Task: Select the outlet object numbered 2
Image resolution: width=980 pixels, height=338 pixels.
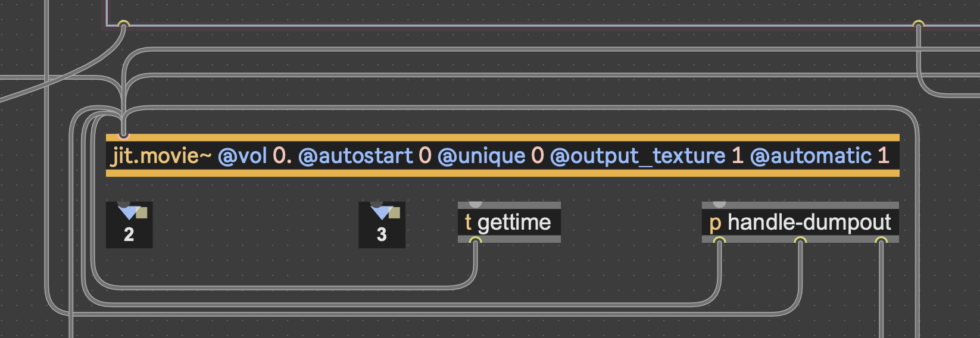Action: click(x=129, y=225)
